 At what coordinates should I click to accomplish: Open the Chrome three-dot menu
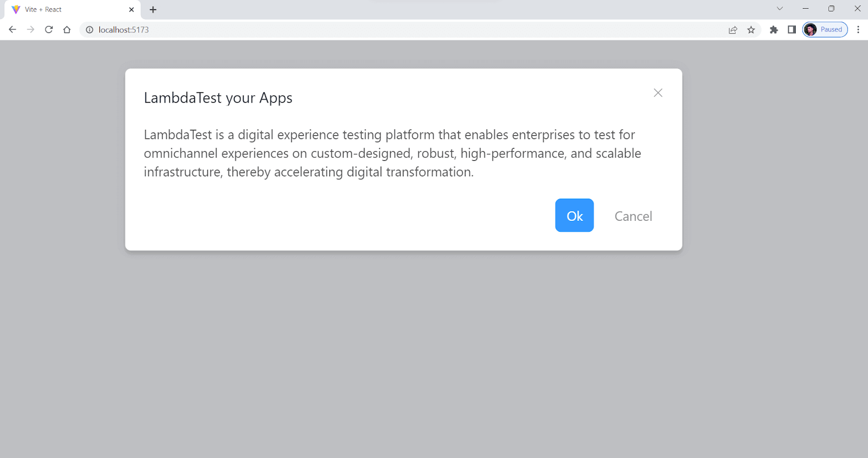(x=858, y=30)
